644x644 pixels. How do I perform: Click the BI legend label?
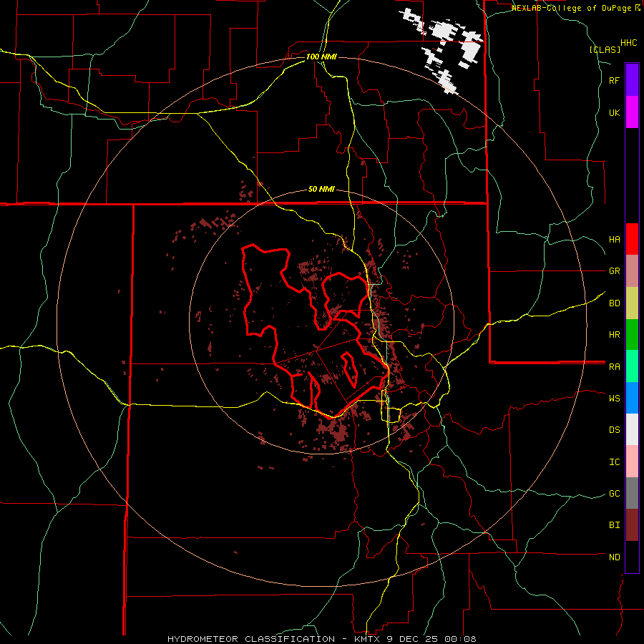click(x=614, y=525)
